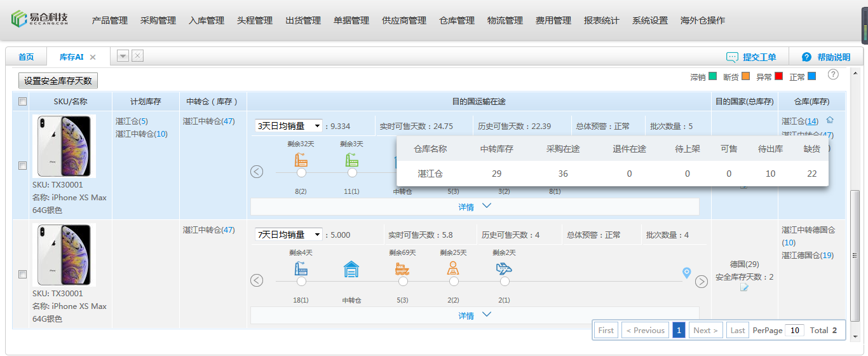This screenshot has height=356, width=868.
Task: Check the second product row checkbox
Action: pos(23,275)
